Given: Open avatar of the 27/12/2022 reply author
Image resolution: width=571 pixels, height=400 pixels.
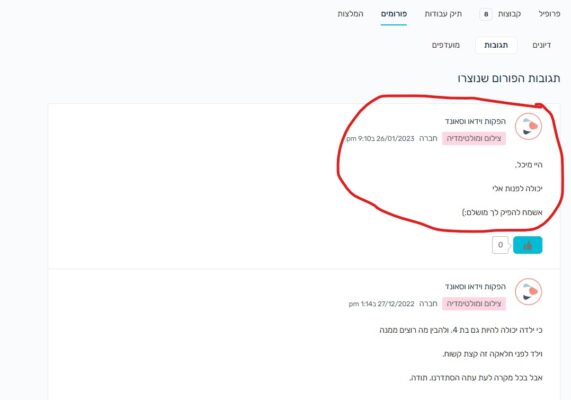Looking at the screenshot, I should 528,291.
